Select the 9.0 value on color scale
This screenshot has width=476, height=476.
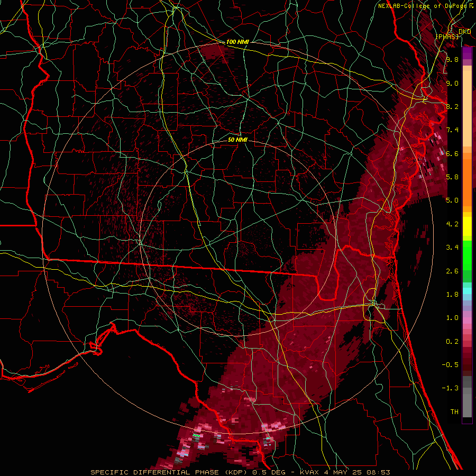point(452,83)
